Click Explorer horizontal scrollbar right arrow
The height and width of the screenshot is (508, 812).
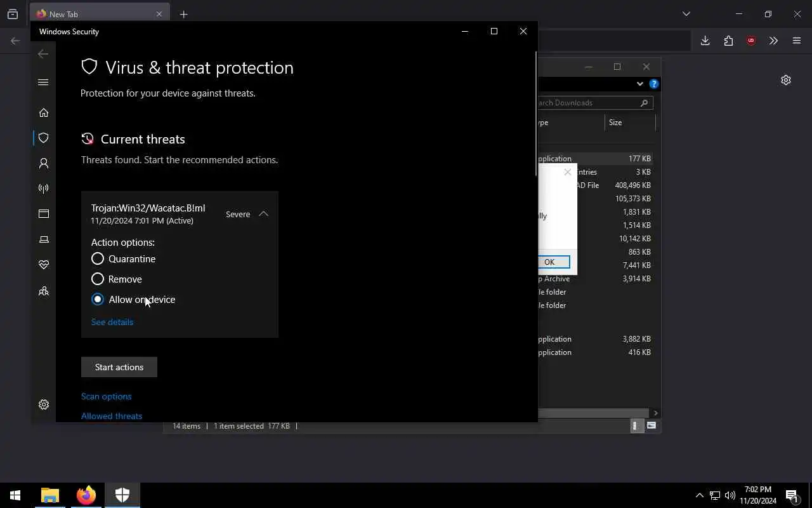655,413
